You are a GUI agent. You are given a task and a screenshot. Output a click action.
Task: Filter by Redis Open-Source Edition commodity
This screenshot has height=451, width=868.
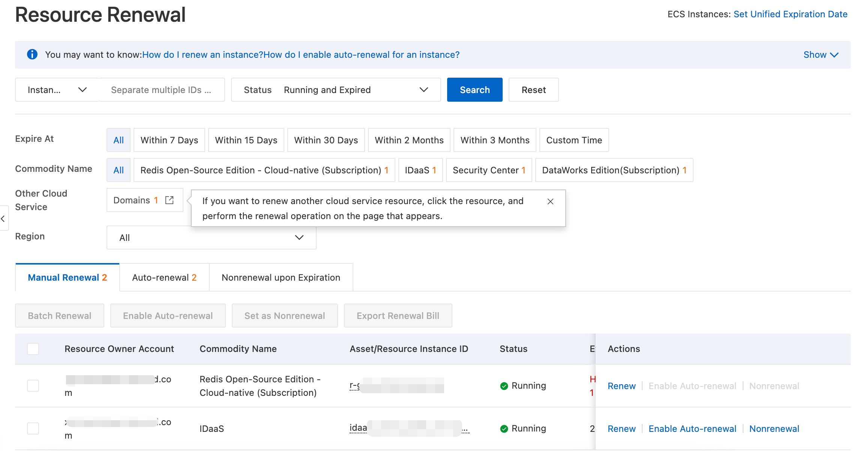264,170
